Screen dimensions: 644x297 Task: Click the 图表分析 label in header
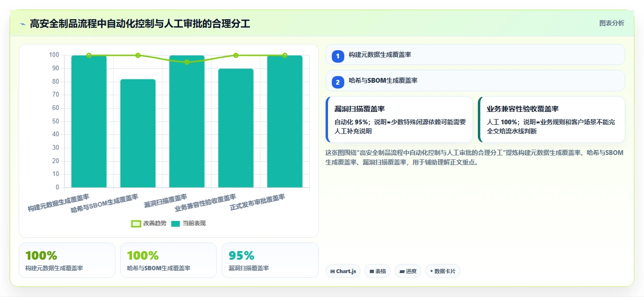[x=612, y=23]
